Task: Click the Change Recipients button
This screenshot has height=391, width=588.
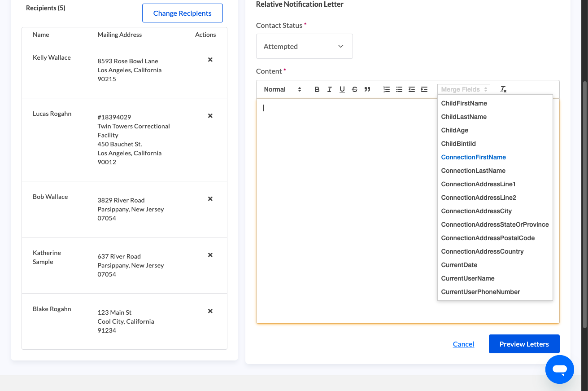Action: (x=183, y=13)
